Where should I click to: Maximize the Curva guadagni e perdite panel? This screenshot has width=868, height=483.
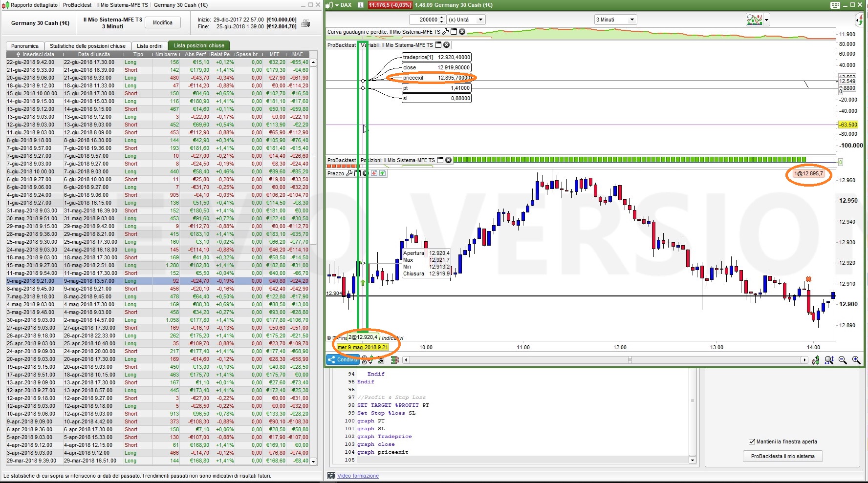point(454,32)
